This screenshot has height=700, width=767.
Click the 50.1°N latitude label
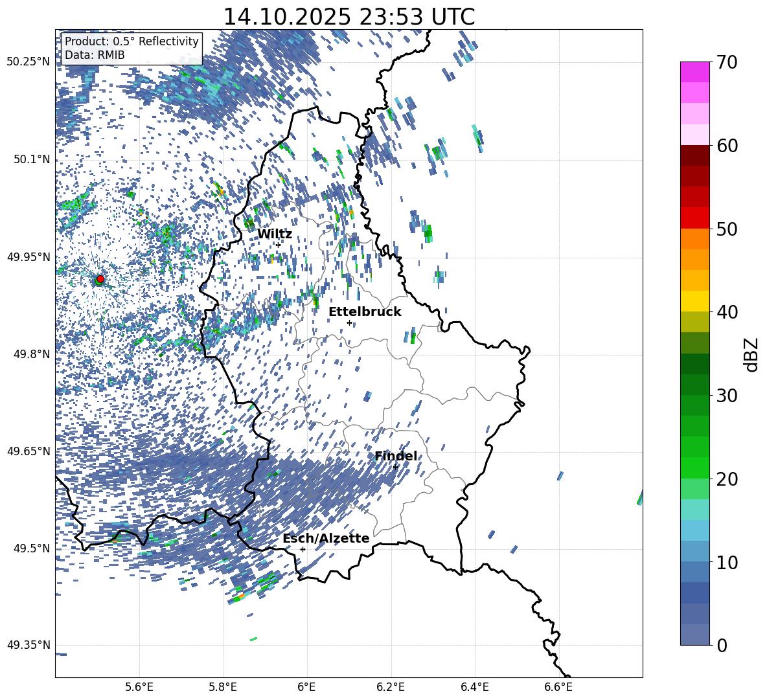click(31, 159)
